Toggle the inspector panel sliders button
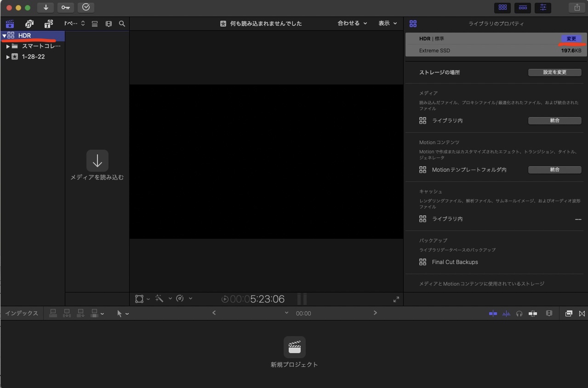This screenshot has width=588, height=388. pos(543,7)
